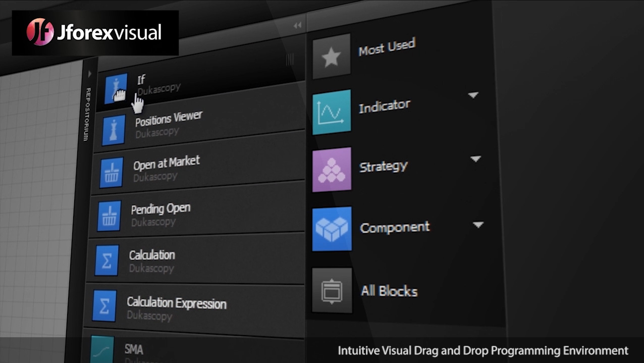The image size is (644, 363).
Task: Open the Indicator category label
Action: coord(385,106)
